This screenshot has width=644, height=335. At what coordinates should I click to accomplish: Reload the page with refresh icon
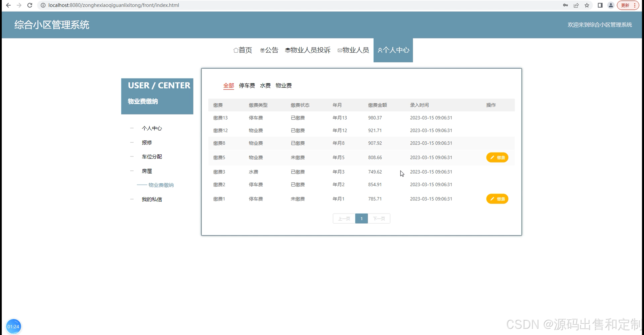30,5
